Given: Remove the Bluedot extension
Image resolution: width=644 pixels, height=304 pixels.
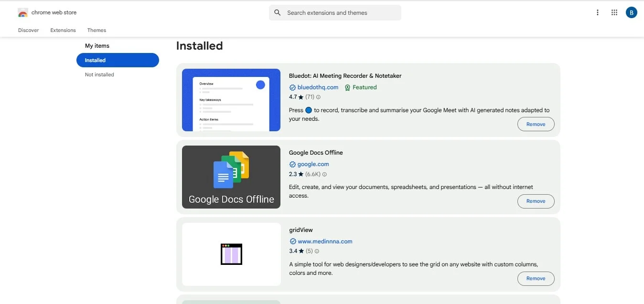Looking at the screenshot, I should tap(536, 124).
